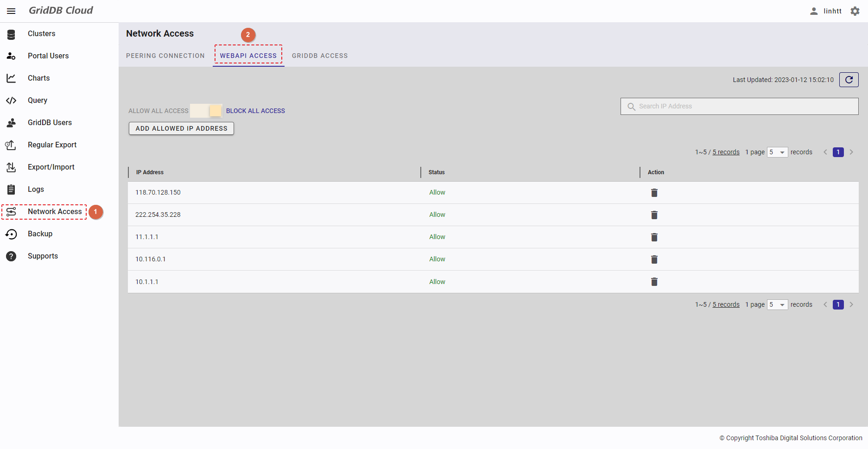Screen dimensions: 868x449
Task: Click Add Allowed IP Address button
Action: [x=181, y=128]
